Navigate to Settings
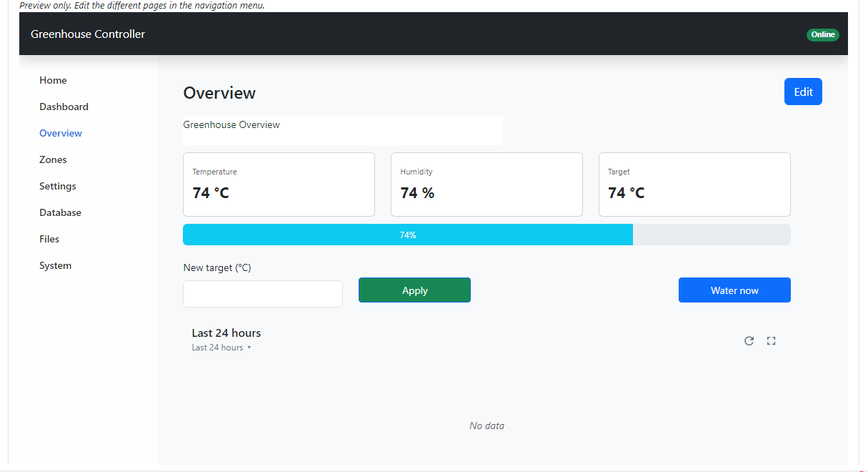The width and height of the screenshot is (868, 472). coord(58,186)
